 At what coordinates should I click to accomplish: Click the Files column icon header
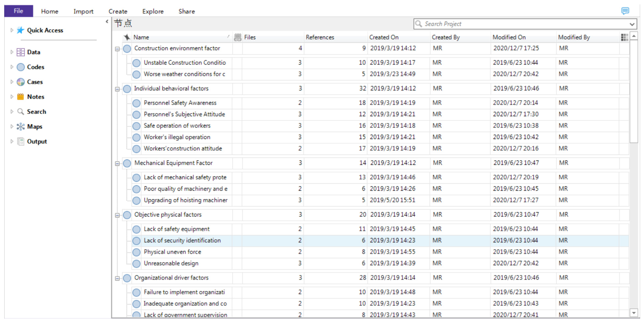(x=237, y=37)
